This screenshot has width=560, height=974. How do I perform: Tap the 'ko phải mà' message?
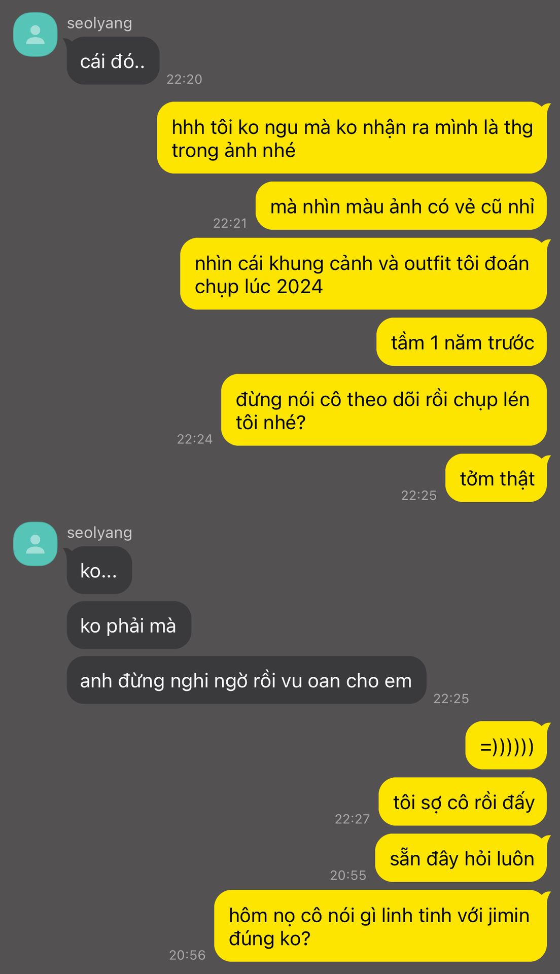pos(129,625)
